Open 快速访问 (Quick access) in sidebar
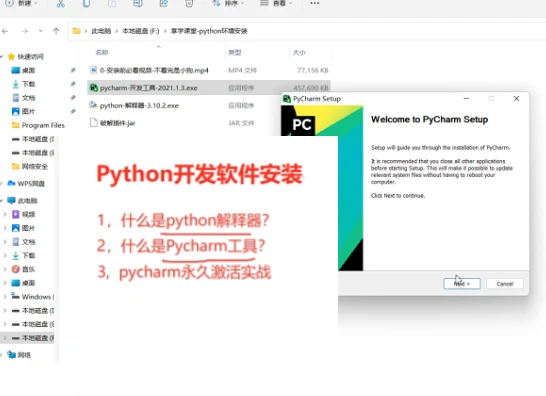Screen dimensions: 546x396 click(31, 56)
